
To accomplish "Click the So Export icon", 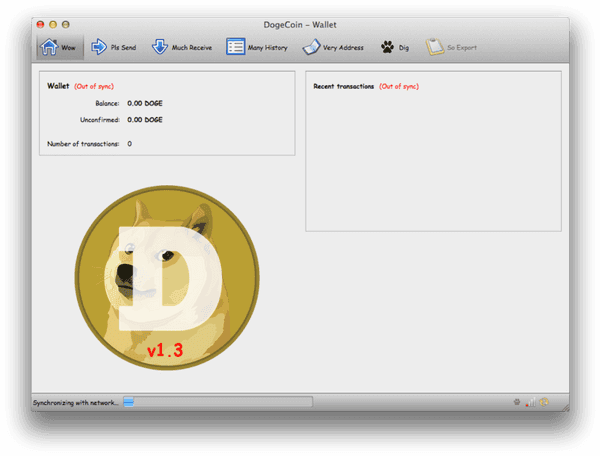I will pos(435,47).
